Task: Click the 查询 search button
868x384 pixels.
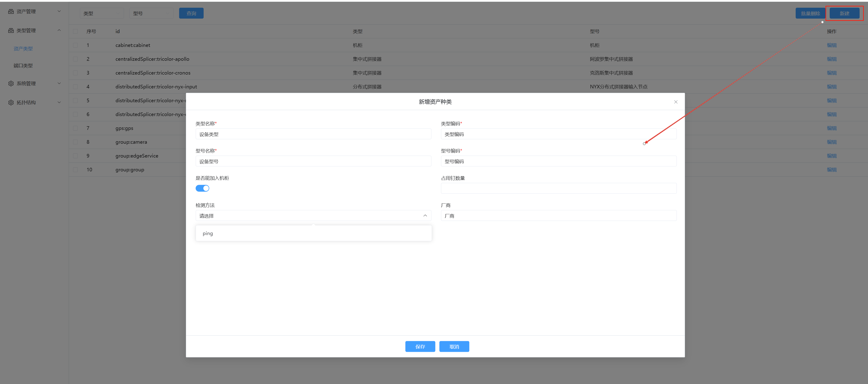Action: [191, 13]
